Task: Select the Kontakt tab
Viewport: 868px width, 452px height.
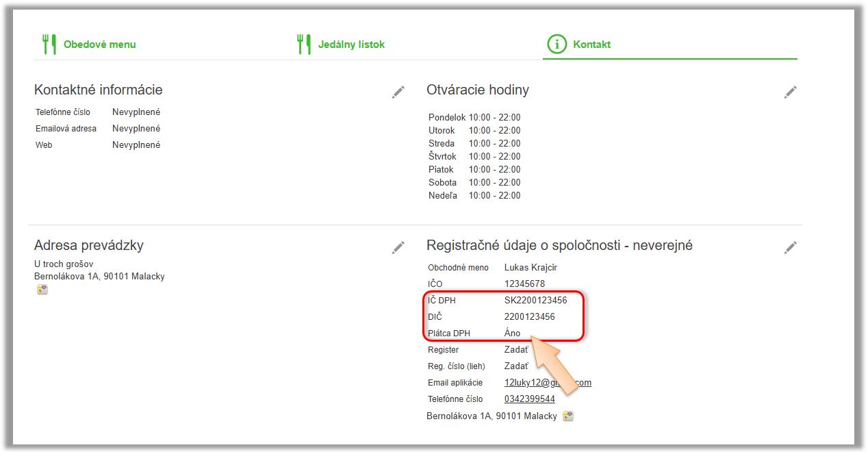Action: click(591, 45)
